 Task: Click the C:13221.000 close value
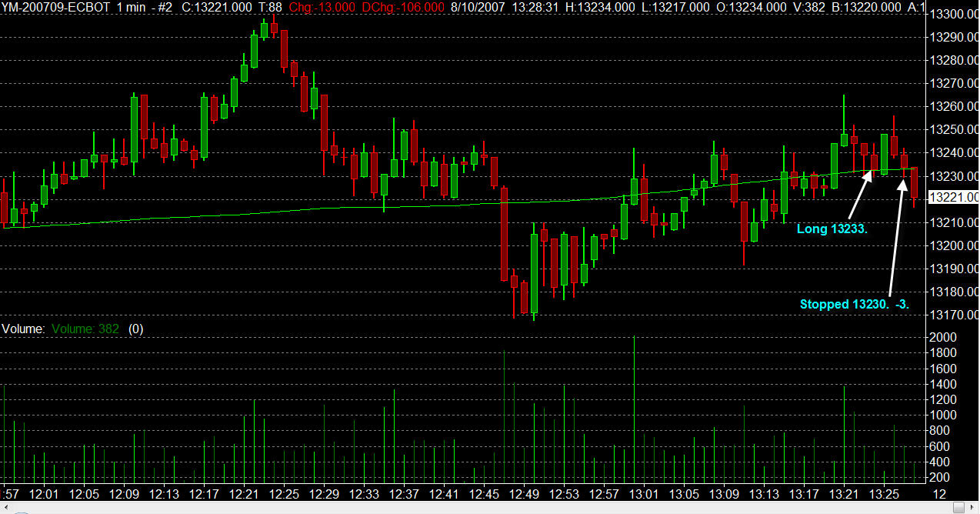point(216,7)
